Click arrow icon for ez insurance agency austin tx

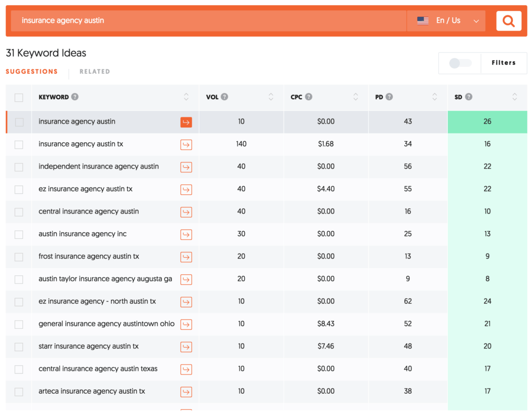tap(186, 190)
